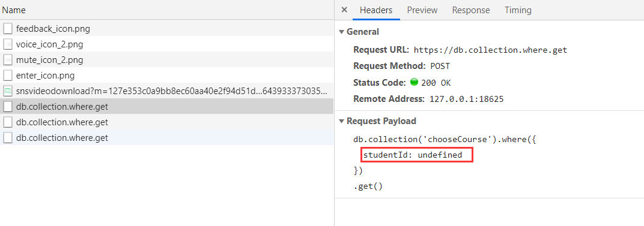
Task: Open the Response tab
Action: click(x=470, y=10)
